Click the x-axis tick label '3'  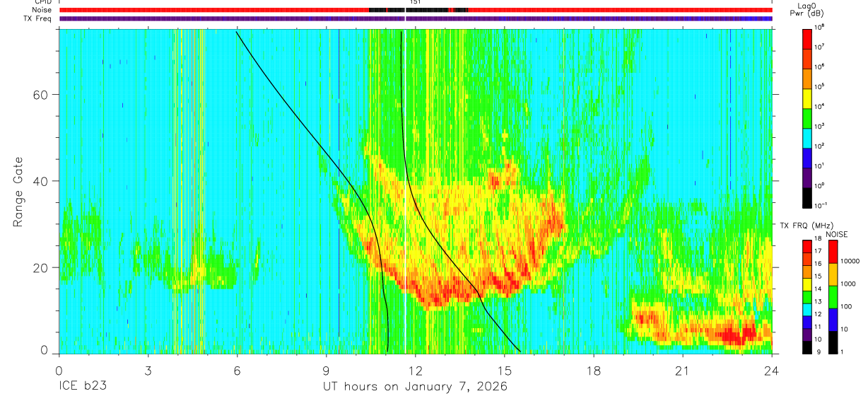pyautogui.click(x=148, y=371)
